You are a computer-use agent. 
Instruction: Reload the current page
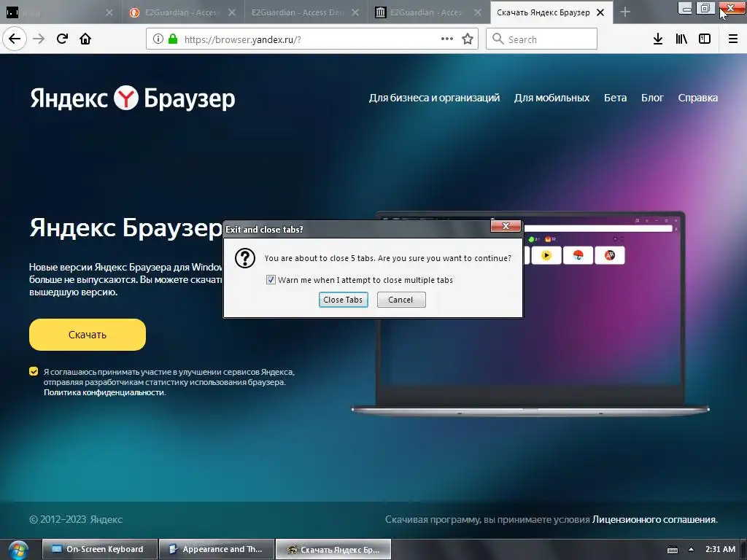(62, 39)
